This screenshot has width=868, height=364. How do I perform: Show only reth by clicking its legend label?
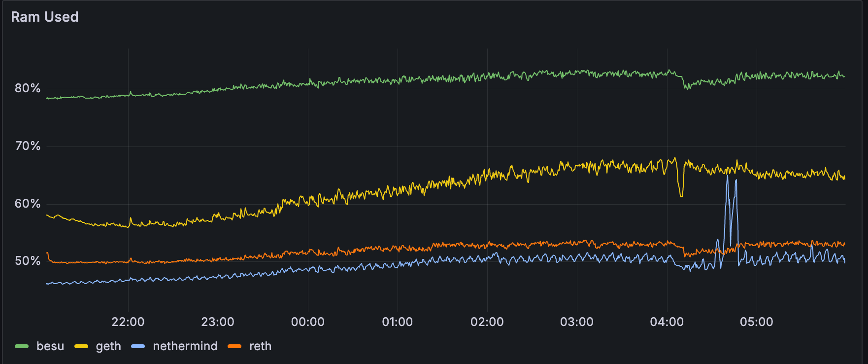click(x=260, y=346)
